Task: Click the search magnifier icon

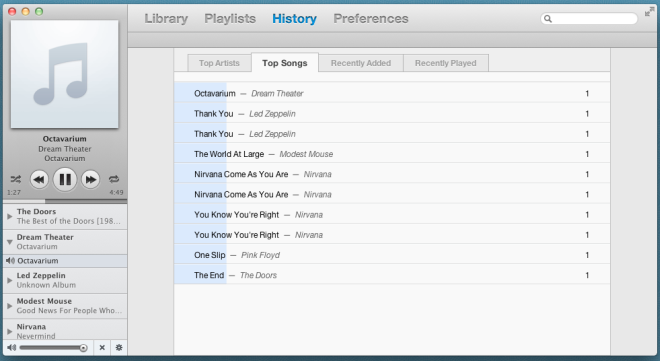Action: click(x=548, y=19)
